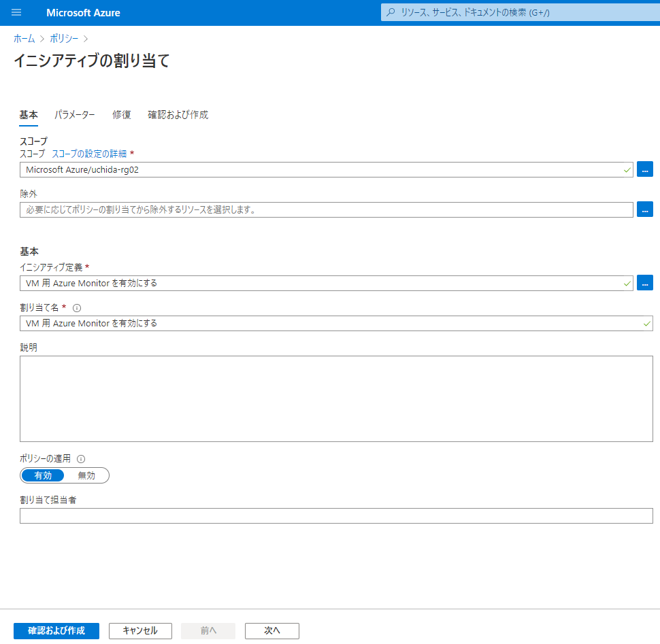Image resolution: width=660 pixels, height=644 pixels.
Task: Switch to the 確認および作成 tab
Action: click(178, 115)
